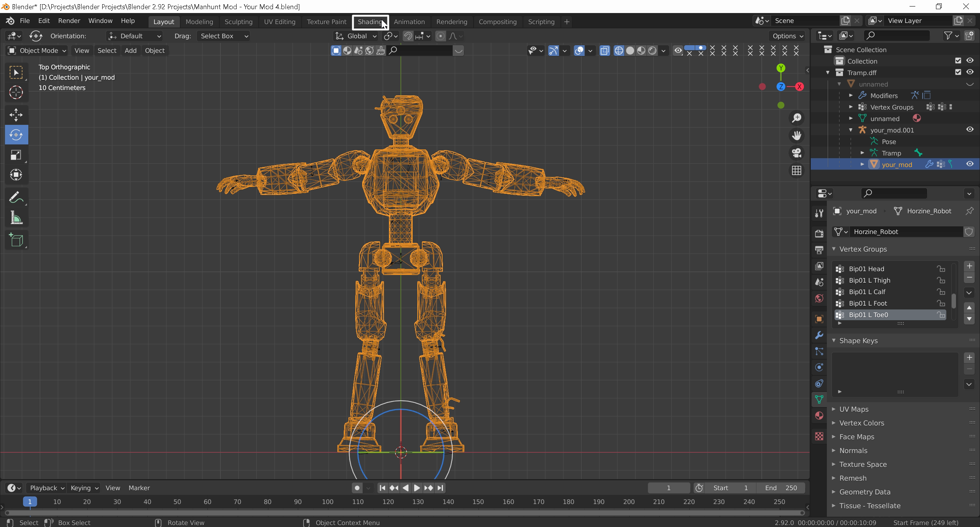This screenshot has height=527, width=980.
Task: Open the Object Mode dropdown
Action: pos(37,51)
